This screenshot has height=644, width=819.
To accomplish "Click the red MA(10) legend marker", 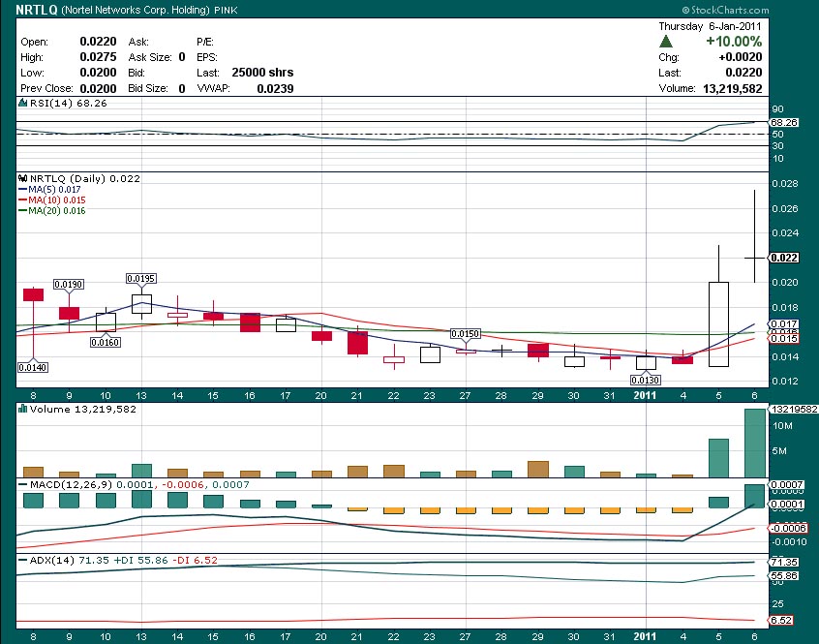I will pos(22,200).
